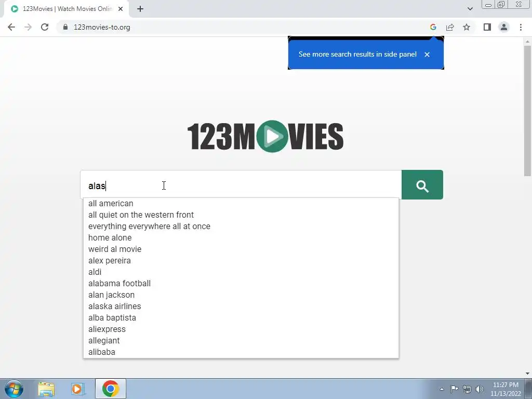Click the Chrome taskbar icon
Screen dimensions: 532x399
tap(110, 389)
